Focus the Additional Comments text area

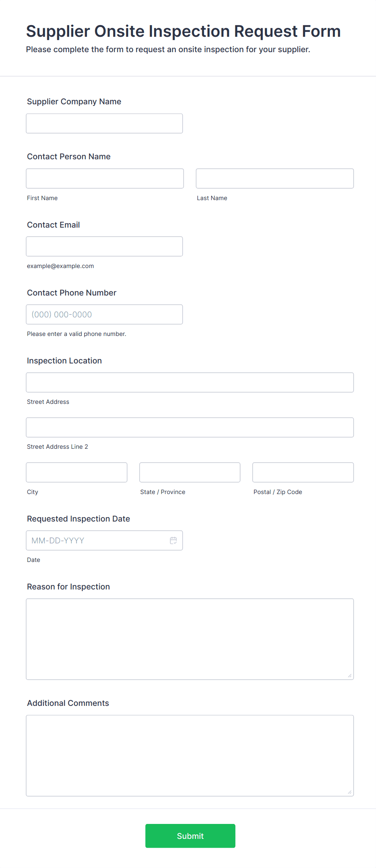(190, 756)
